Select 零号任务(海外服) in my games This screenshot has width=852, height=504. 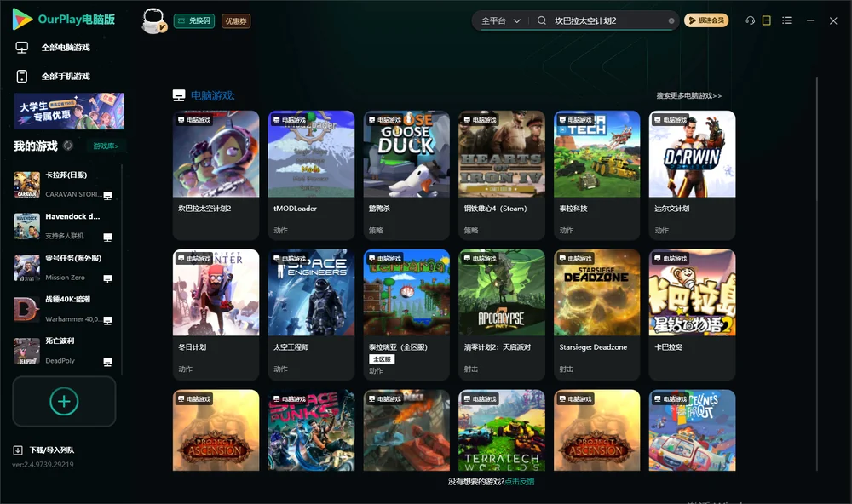pyautogui.click(x=66, y=267)
